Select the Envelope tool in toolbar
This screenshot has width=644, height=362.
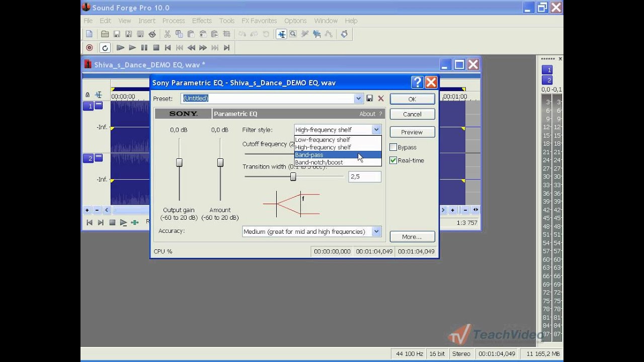[x=329, y=34]
